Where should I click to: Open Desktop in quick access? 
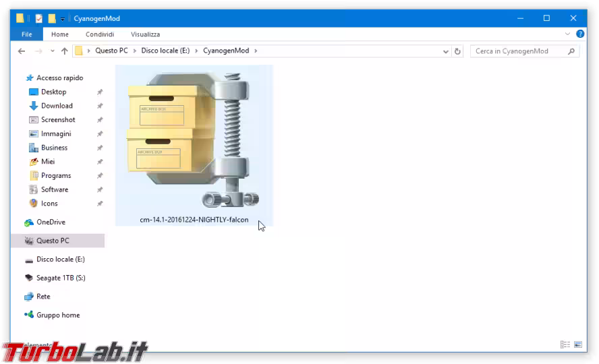[53, 92]
